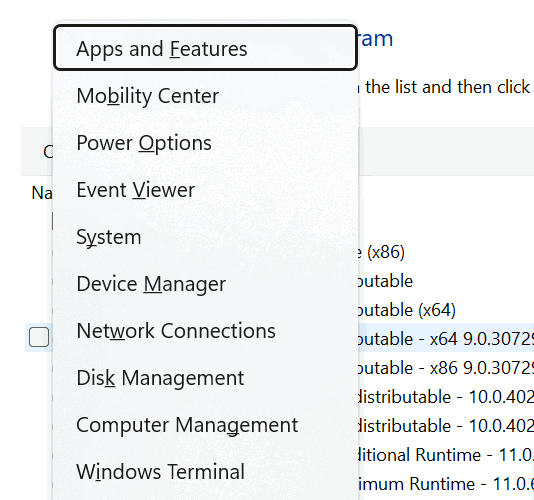
Task: Tick the checkbox beside the x64 9.0.30729 row
Action: (39, 337)
